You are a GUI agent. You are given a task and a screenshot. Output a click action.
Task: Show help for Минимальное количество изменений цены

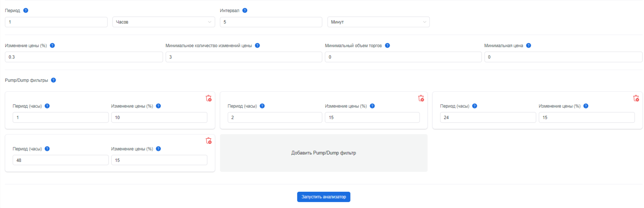coord(257,45)
